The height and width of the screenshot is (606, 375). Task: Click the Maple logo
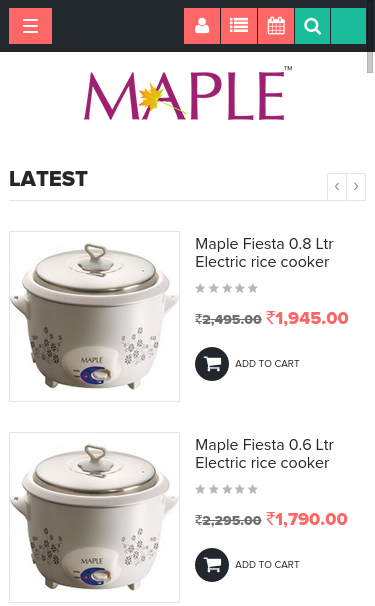coord(188,94)
